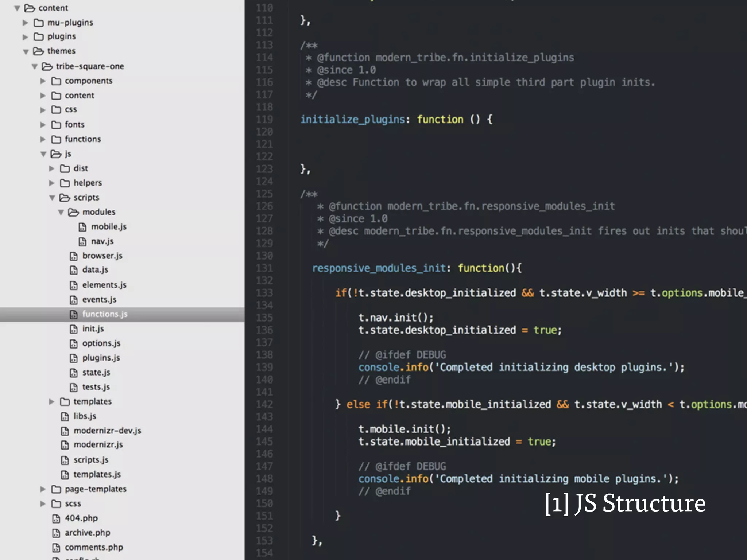
Task: Expand the helpers folder arrow
Action: (52, 183)
